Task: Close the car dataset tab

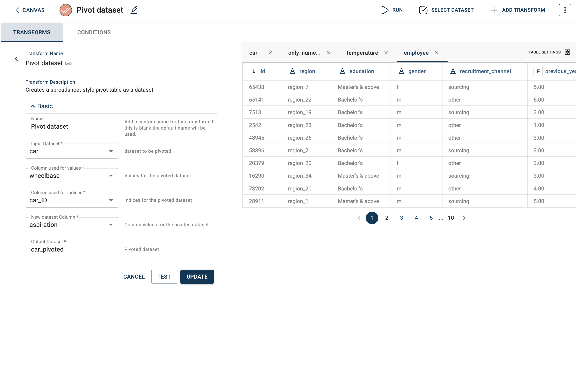Action: coord(270,53)
